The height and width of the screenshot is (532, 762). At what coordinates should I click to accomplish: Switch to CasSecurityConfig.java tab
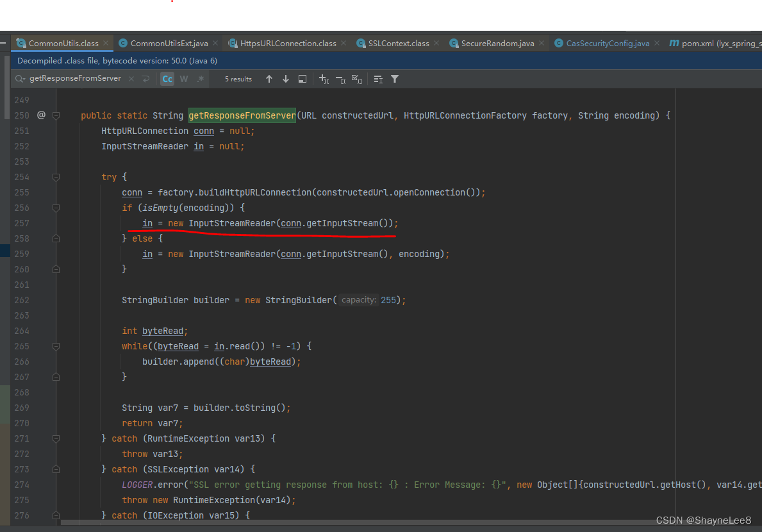[x=608, y=43]
